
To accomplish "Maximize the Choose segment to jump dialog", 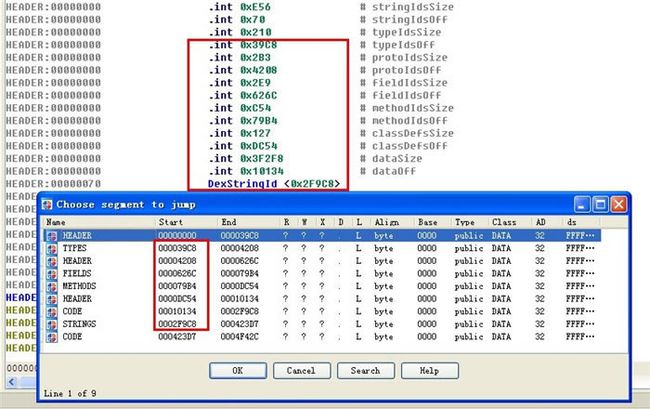I will 601,204.
